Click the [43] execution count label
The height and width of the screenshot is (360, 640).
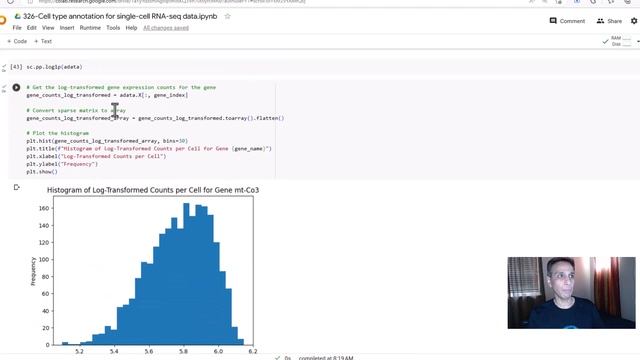click(16, 67)
